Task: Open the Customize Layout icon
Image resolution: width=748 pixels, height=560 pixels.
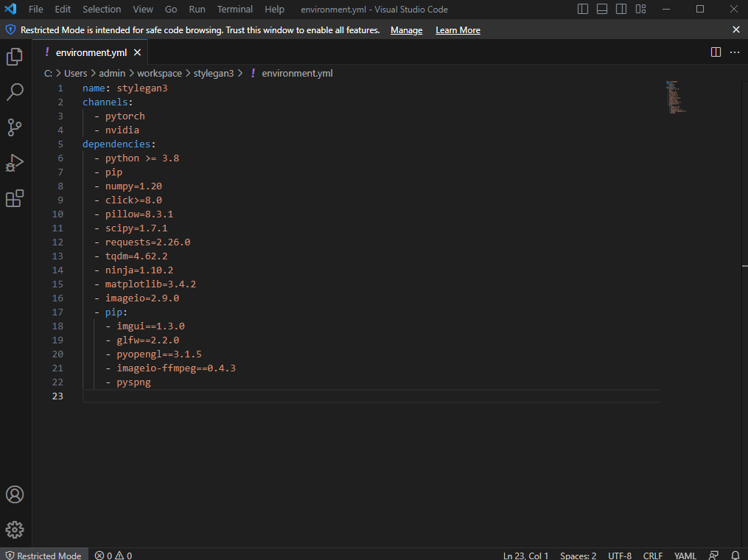Action: (640, 9)
